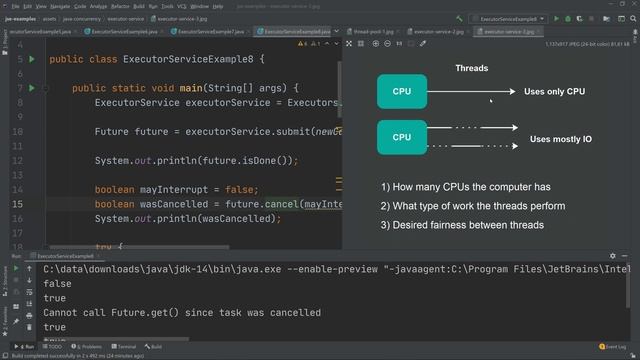The height and width of the screenshot is (360, 640).
Task: Toggle Soft-Wrap icon in Run console
Action: 29,292
